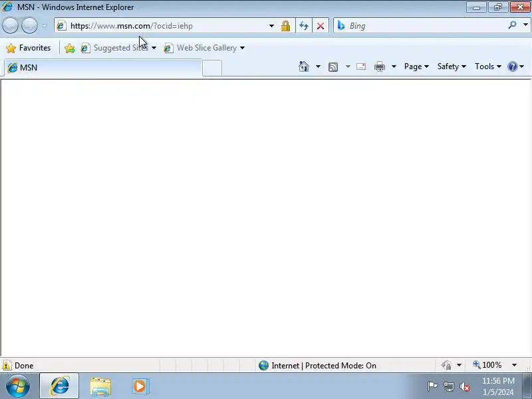Click the Internet zone globe icon
This screenshot has height=399, width=532.
(x=263, y=365)
